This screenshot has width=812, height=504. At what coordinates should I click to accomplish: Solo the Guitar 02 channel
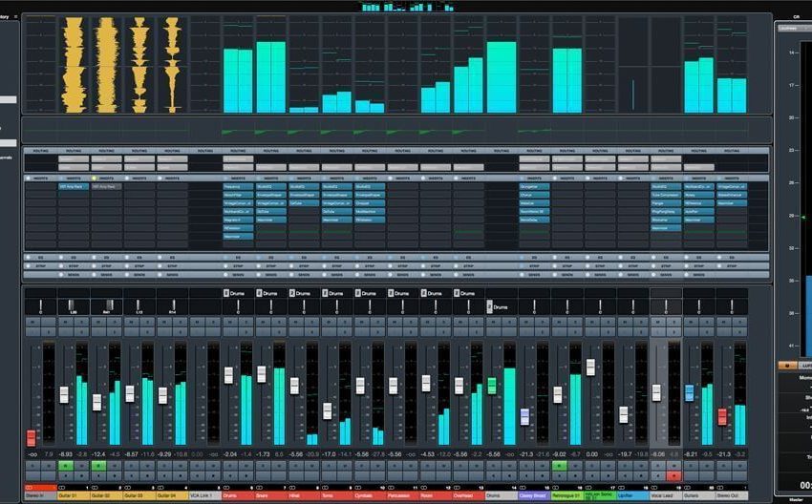pos(115,322)
